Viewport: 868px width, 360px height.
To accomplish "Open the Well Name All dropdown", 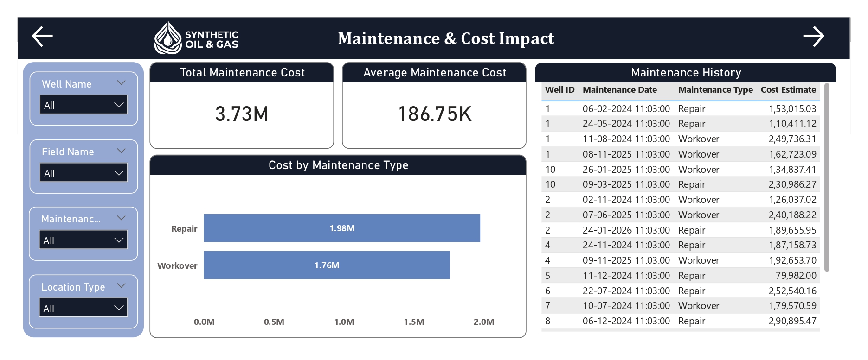I will point(84,105).
